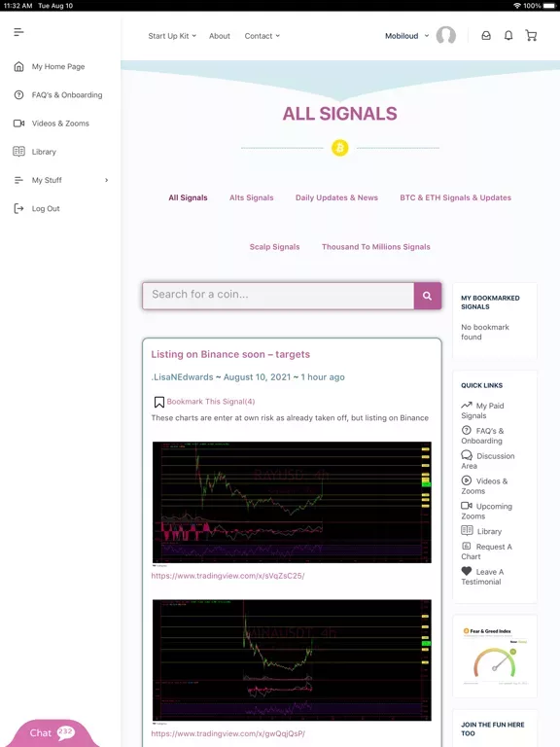Open Thousand To Millions Signals tab
The height and width of the screenshot is (747, 560).
click(x=376, y=247)
